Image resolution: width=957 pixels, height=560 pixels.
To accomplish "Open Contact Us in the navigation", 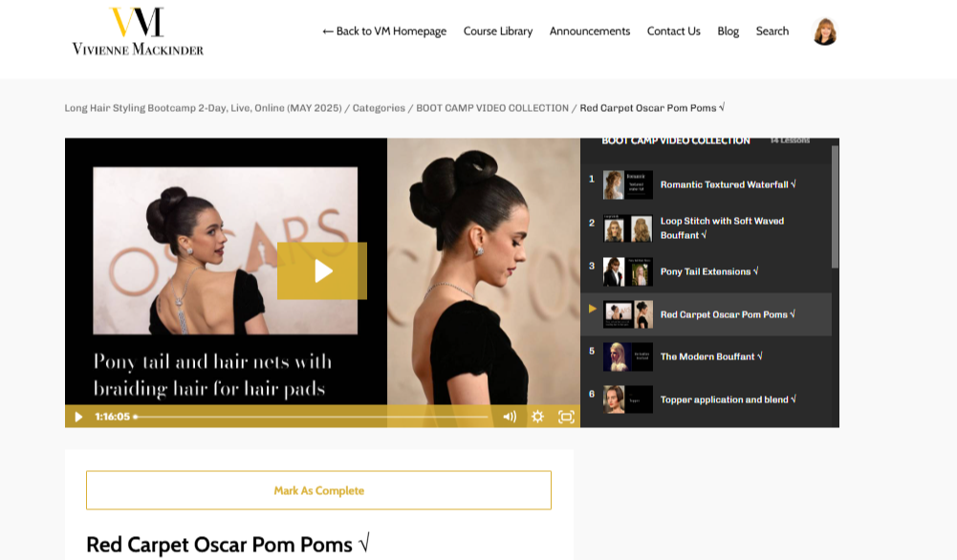I will pyautogui.click(x=674, y=32).
